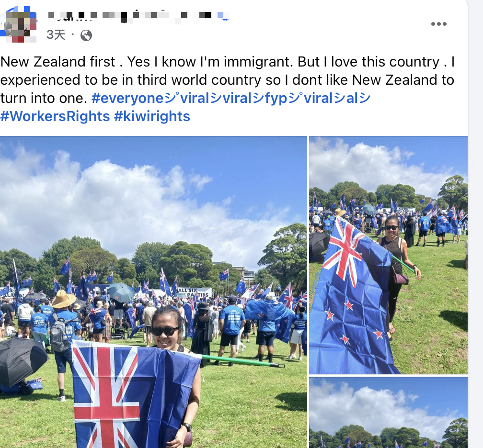483x448 pixels.
Task: View the photo of woman beside draped NZ flag
Action: pos(388,255)
